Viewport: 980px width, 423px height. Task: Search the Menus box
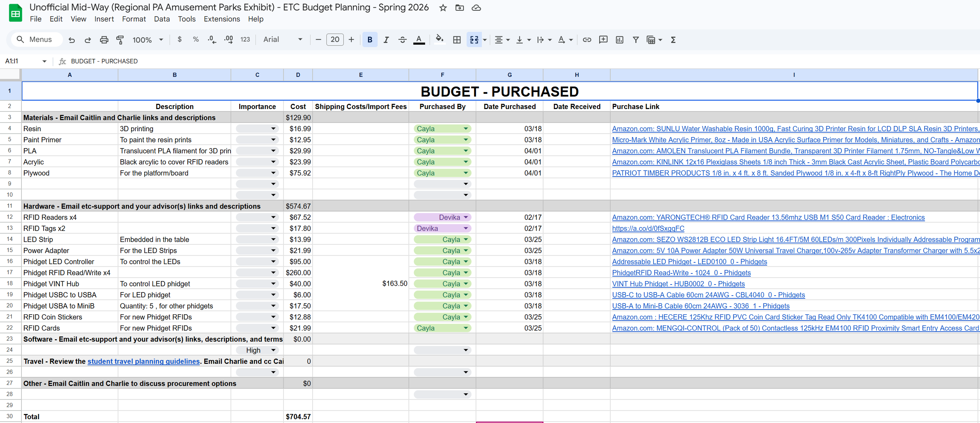coord(37,39)
